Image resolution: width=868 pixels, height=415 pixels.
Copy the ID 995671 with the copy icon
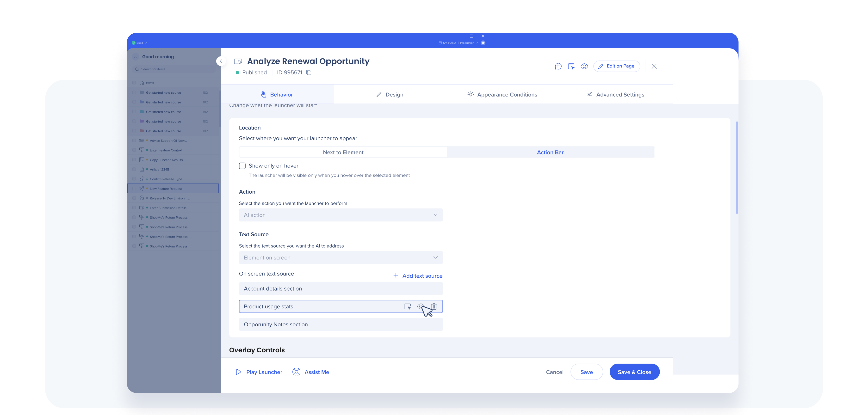309,73
